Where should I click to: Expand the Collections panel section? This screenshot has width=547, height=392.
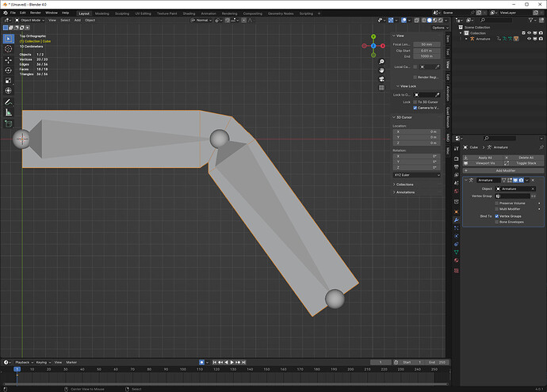[x=404, y=185]
